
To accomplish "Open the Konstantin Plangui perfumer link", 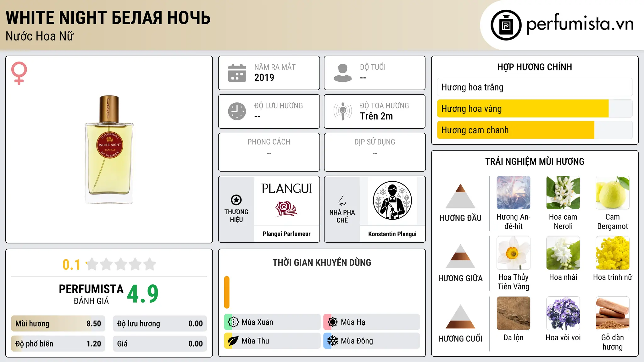I will coord(392,234).
